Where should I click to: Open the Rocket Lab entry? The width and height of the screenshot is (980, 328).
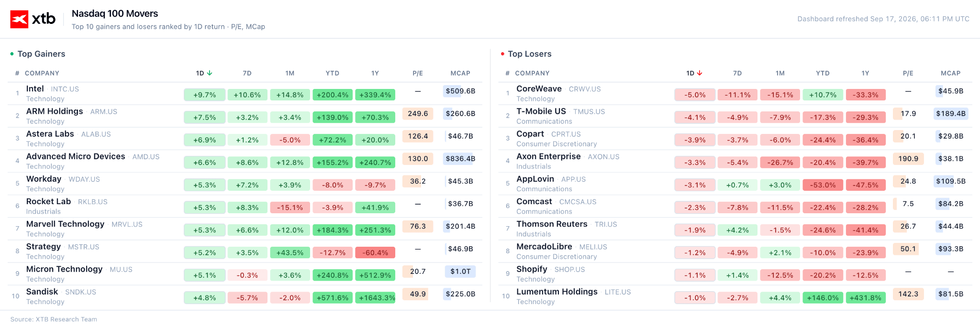pos(48,201)
